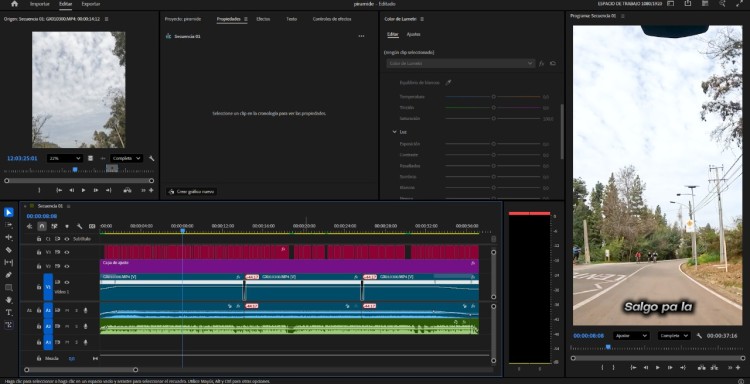Image resolution: width=750 pixels, height=384 pixels.
Task: Go to in point in Program monitor
Action: 633,367
